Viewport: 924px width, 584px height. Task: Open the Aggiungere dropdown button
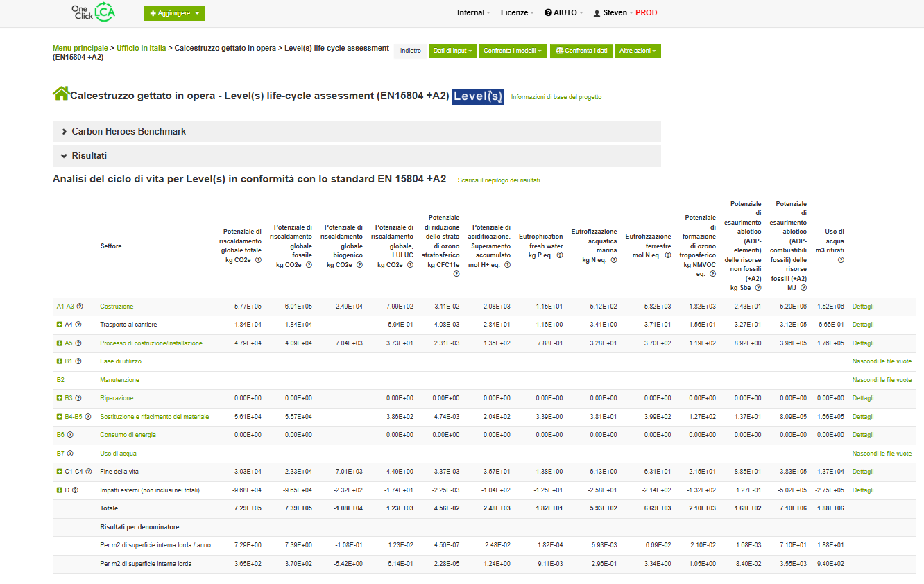pos(174,13)
